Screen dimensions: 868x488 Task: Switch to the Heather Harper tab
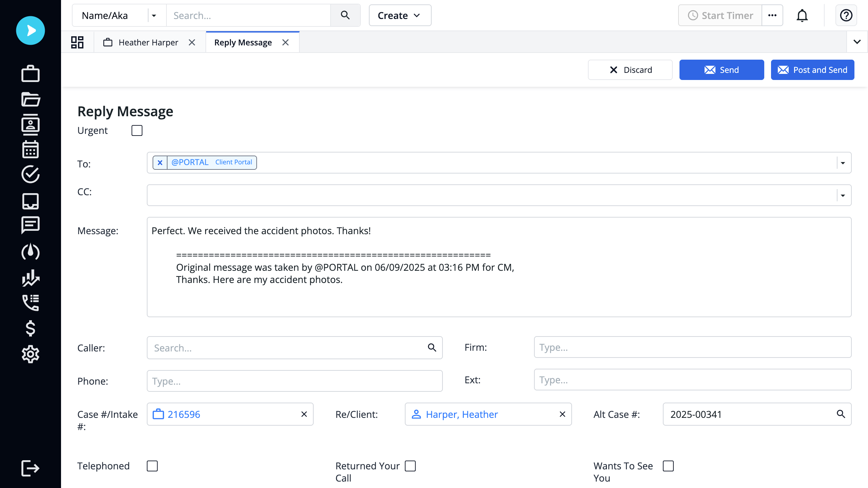[148, 42]
